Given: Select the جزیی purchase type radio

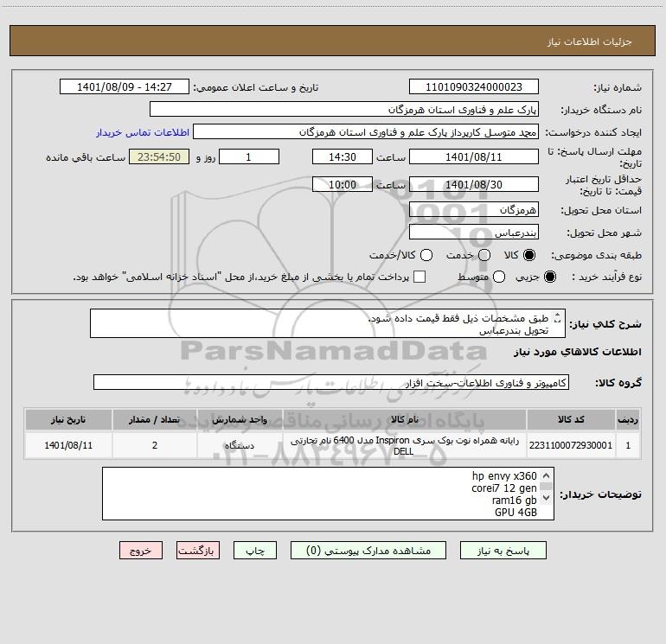Looking at the screenshot, I should click(550, 277).
